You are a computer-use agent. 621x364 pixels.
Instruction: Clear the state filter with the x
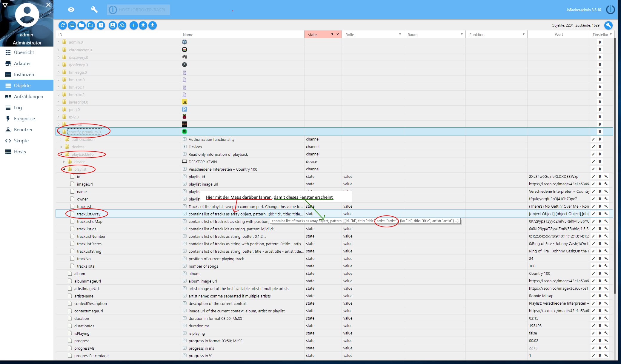(x=338, y=35)
